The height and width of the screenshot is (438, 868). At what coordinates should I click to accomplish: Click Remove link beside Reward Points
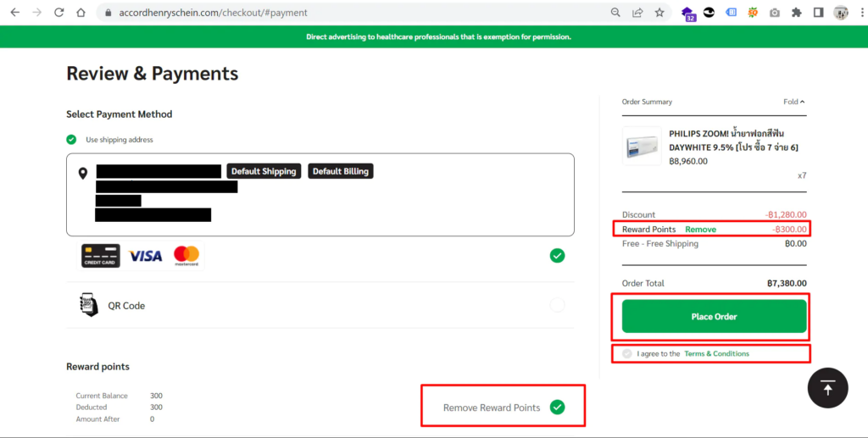click(700, 230)
